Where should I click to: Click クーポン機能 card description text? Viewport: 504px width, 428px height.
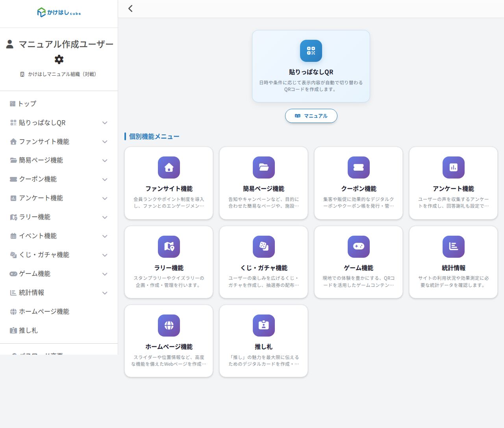tap(359, 203)
